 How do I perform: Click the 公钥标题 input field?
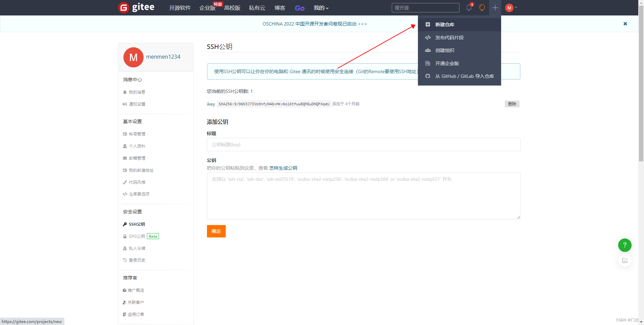pyautogui.click(x=363, y=145)
